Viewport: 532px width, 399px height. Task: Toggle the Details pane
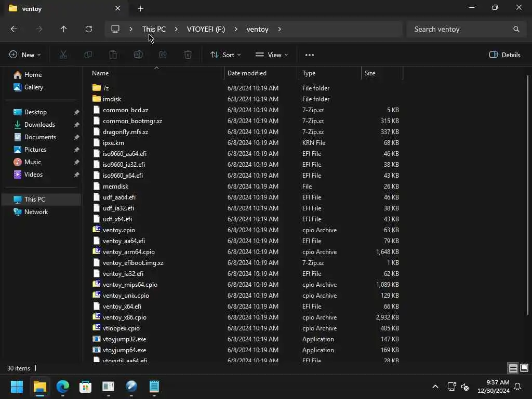pos(504,55)
